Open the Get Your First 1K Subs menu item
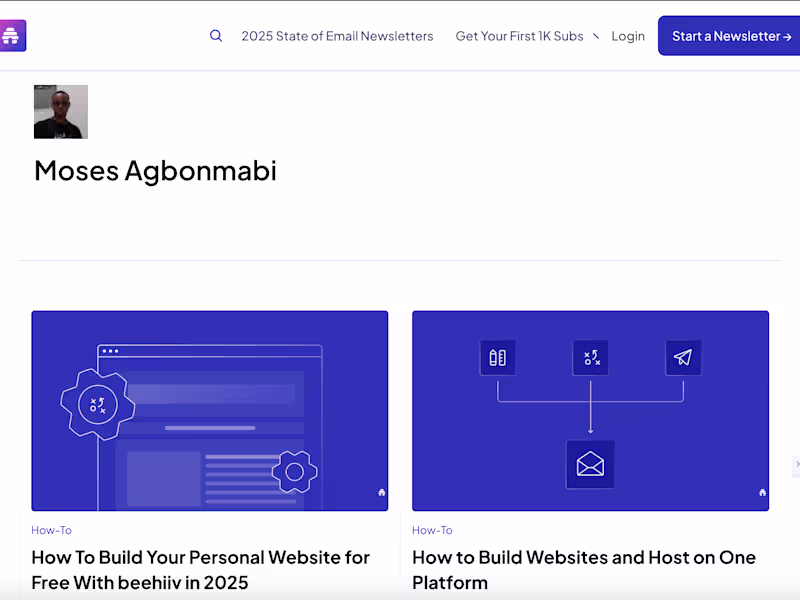 519,36
